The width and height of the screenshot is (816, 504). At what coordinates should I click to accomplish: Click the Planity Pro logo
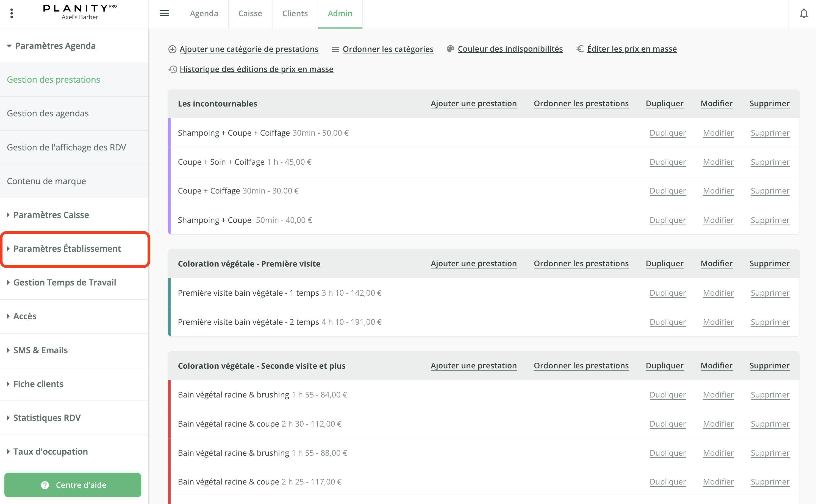tap(79, 9)
